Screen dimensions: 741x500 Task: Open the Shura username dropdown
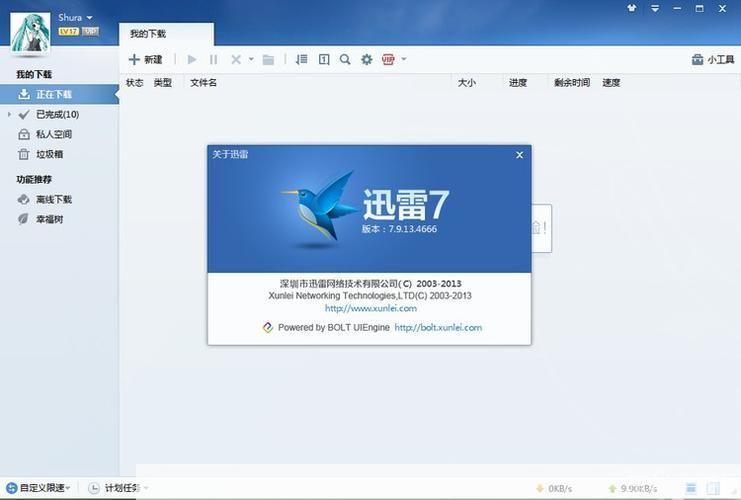(x=75, y=17)
